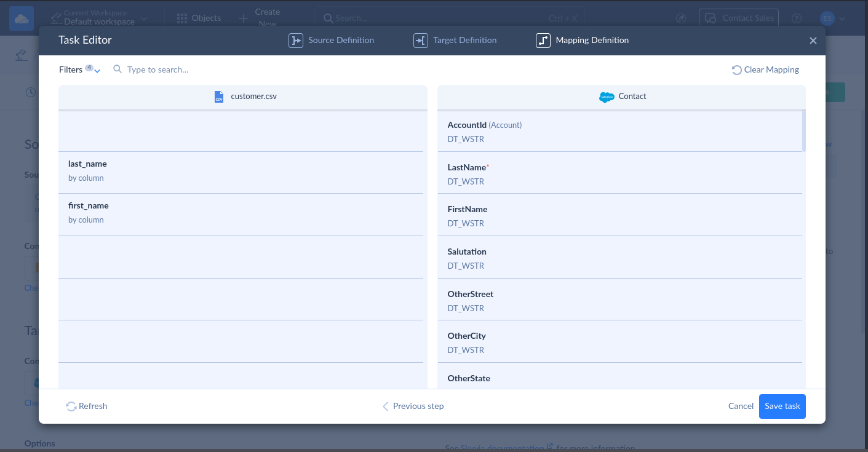The width and height of the screenshot is (868, 452).
Task: Click the Target Definition step icon
Action: pyautogui.click(x=421, y=40)
